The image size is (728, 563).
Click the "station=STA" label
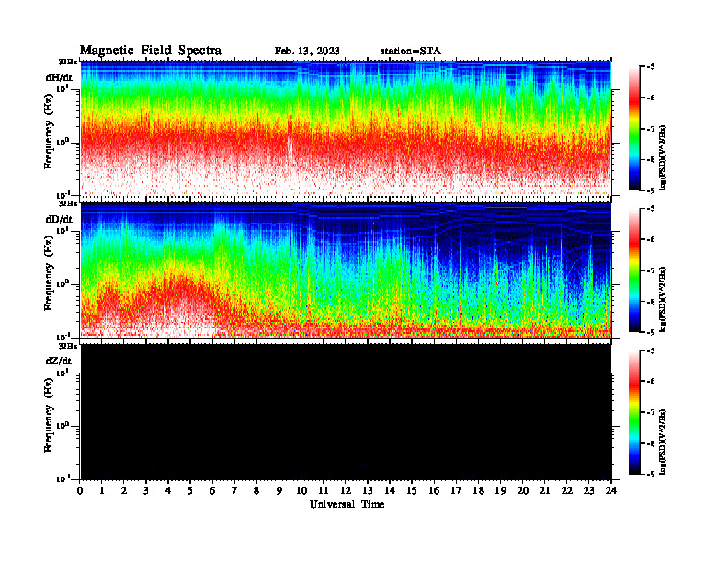pyautogui.click(x=411, y=52)
